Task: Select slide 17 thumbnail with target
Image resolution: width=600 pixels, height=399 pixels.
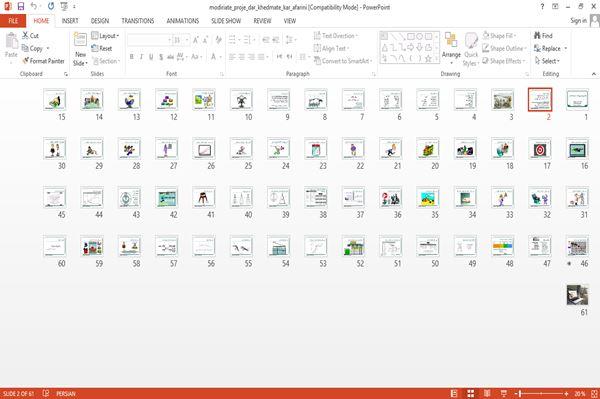Action: click(x=540, y=149)
